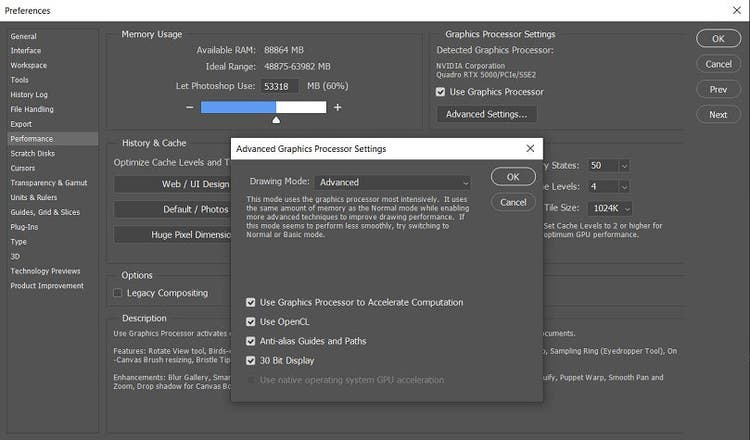The height and width of the screenshot is (440, 750).
Task: Click OK in the Advanced Settings dialog
Action: 513,177
